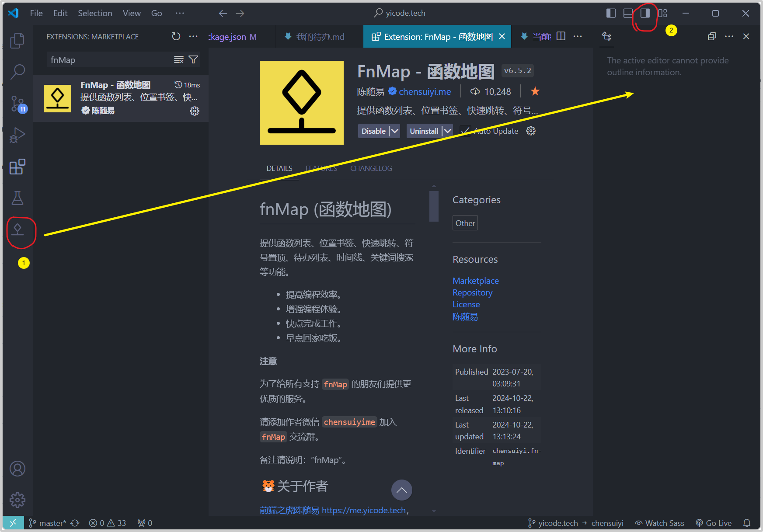Select the FnMap extension in results list
763x532 pixels.
(x=121, y=98)
